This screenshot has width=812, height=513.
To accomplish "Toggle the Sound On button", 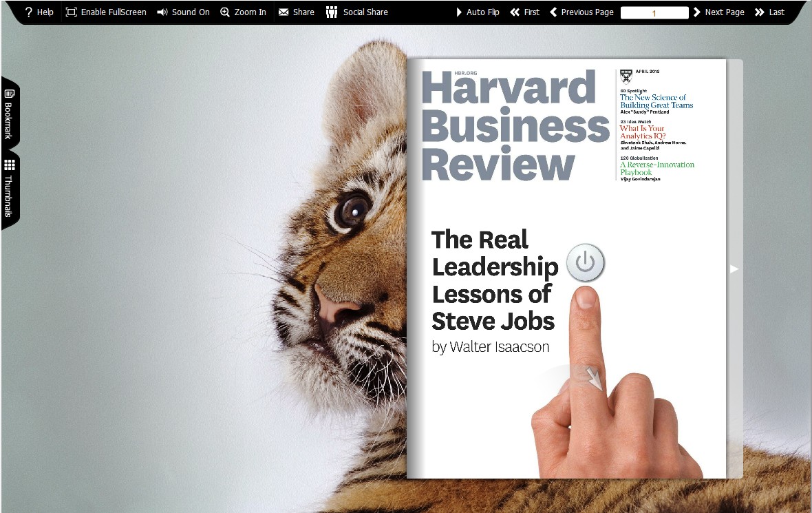I will click(x=183, y=12).
